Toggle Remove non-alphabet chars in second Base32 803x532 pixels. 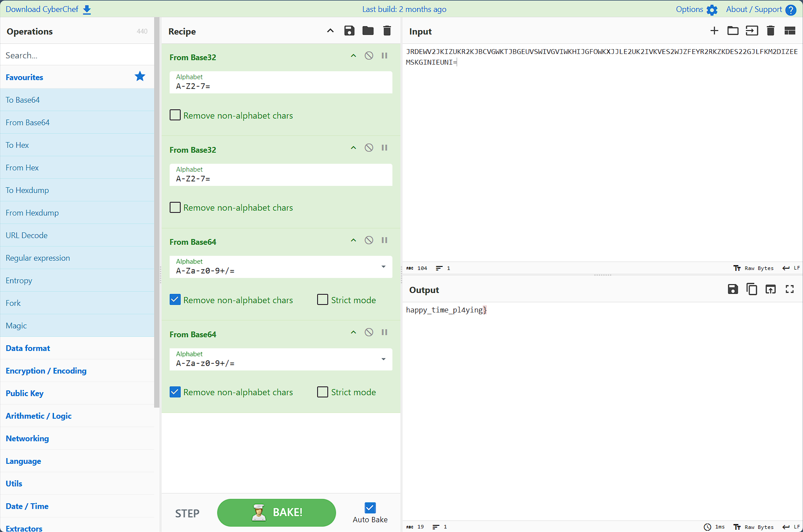pos(175,207)
